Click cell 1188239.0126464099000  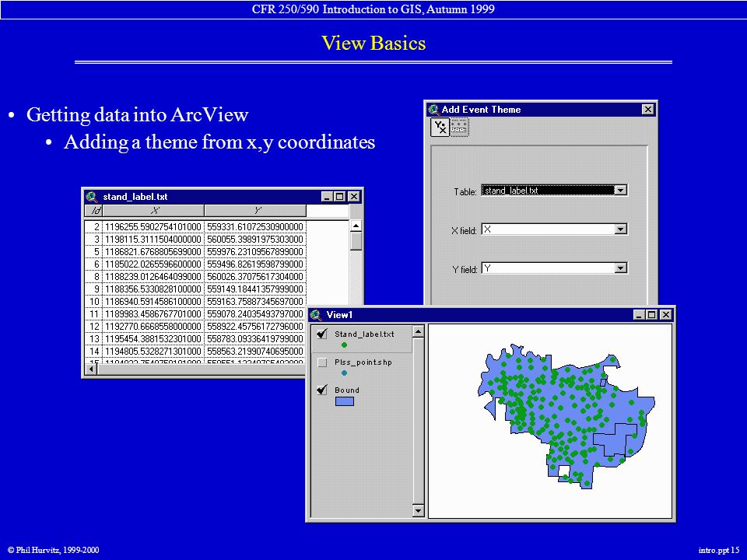pyautogui.click(x=153, y=277)
